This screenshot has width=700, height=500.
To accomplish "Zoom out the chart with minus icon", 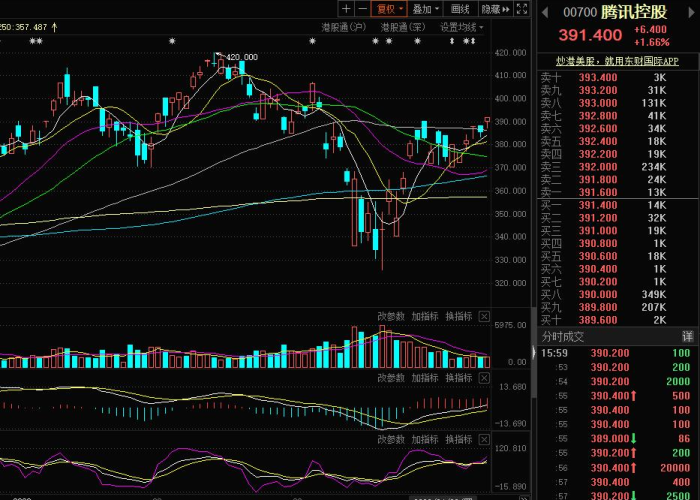I will click(362, 9).
